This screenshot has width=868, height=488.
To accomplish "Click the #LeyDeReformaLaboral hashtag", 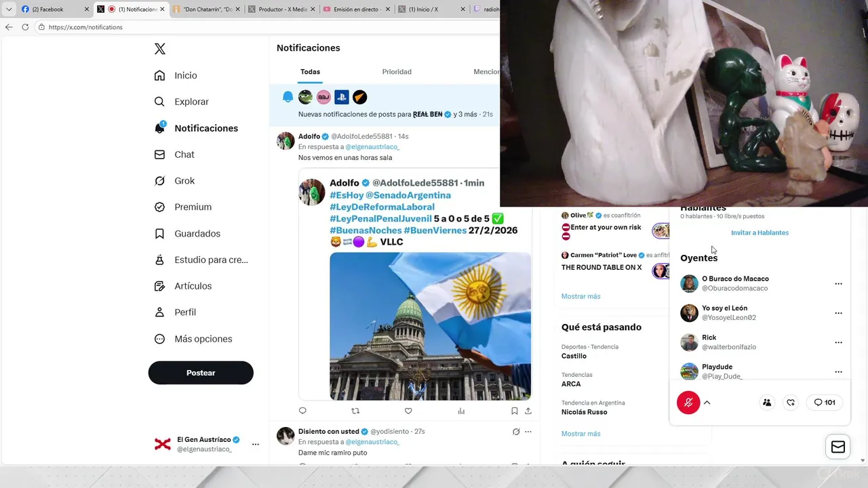I will coord(382,207).
